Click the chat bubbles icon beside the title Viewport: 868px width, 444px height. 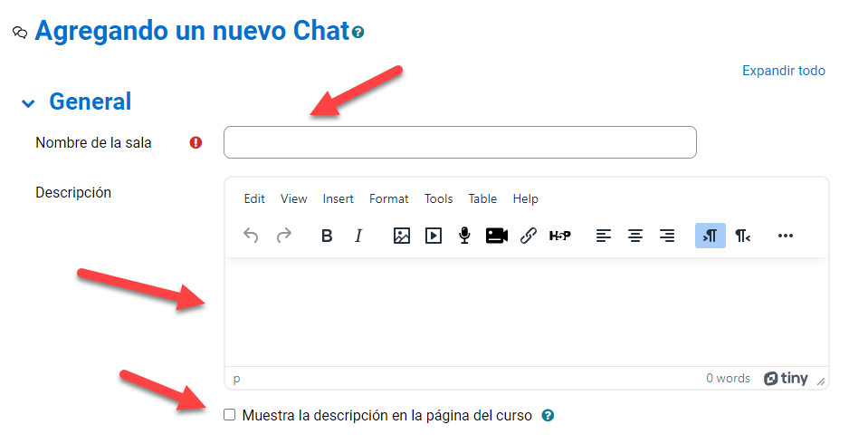coord(20,33)
